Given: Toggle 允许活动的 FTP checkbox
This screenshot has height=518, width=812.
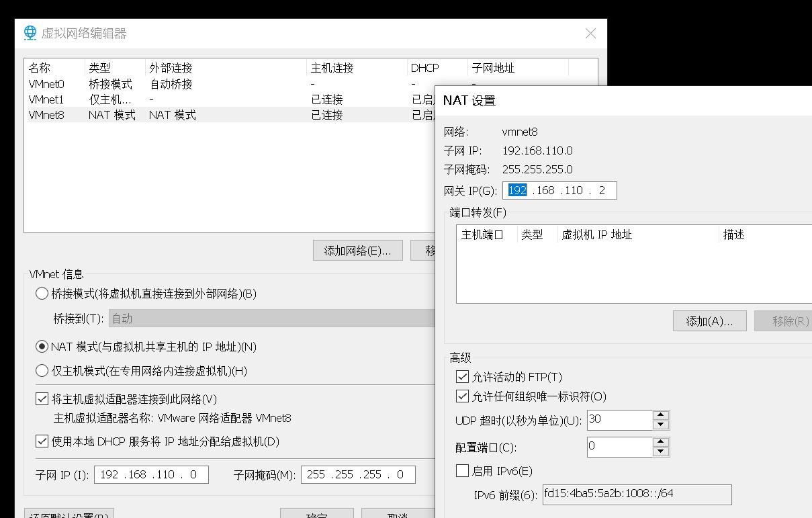Looking at the screenshot, I should 462,376.
